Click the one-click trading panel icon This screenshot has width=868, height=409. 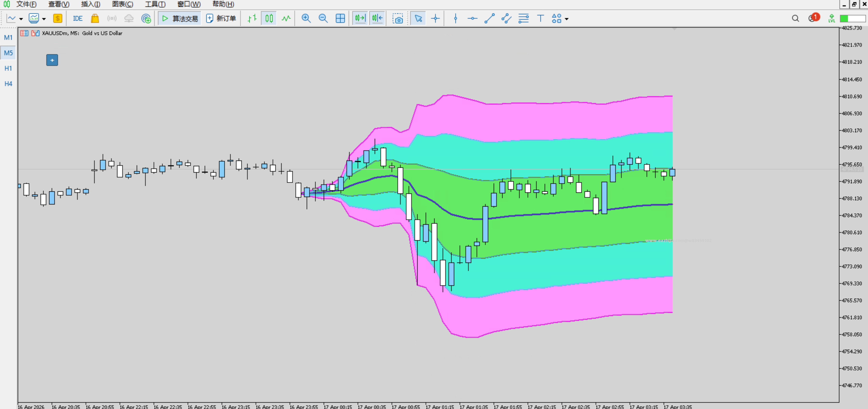[x=24, y=33]
